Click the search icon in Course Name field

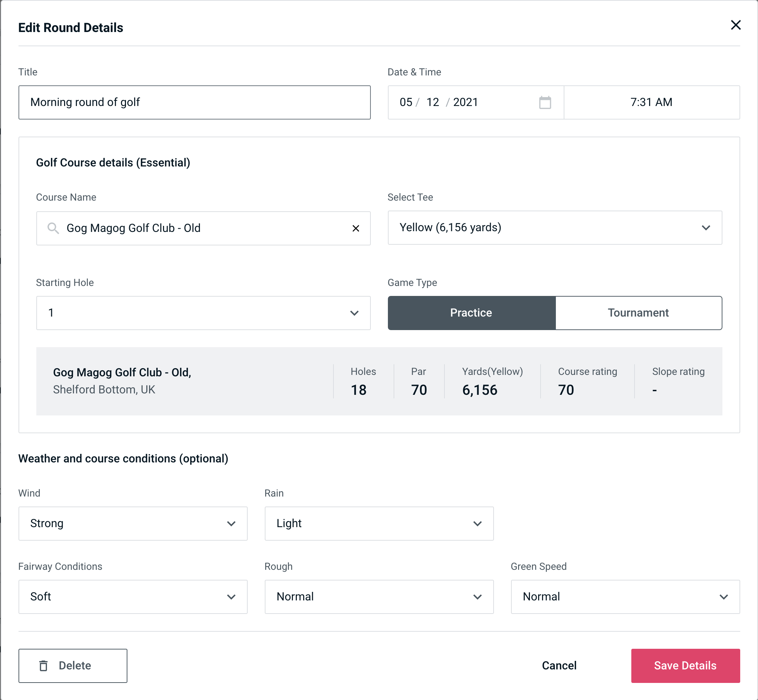53,228
